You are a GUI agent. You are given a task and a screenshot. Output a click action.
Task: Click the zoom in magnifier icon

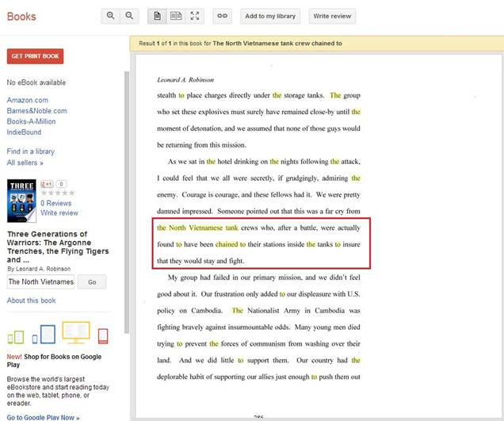point(111,16)
